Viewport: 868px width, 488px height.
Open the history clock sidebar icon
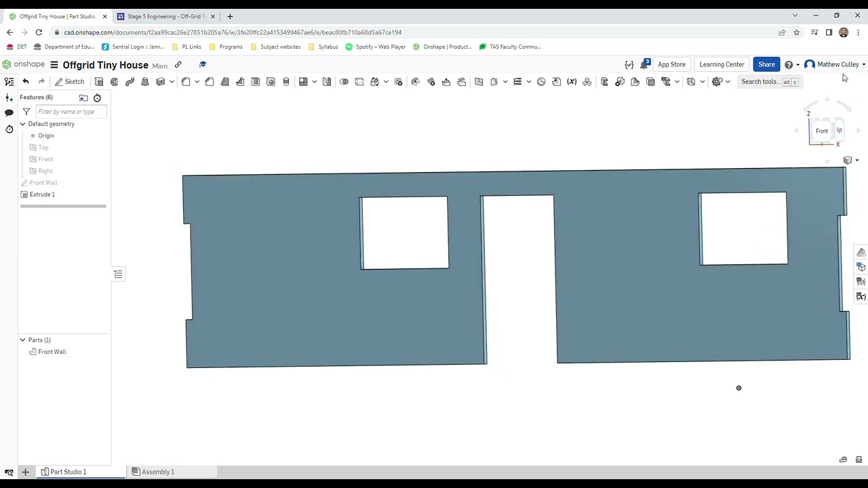click(9, 129)
